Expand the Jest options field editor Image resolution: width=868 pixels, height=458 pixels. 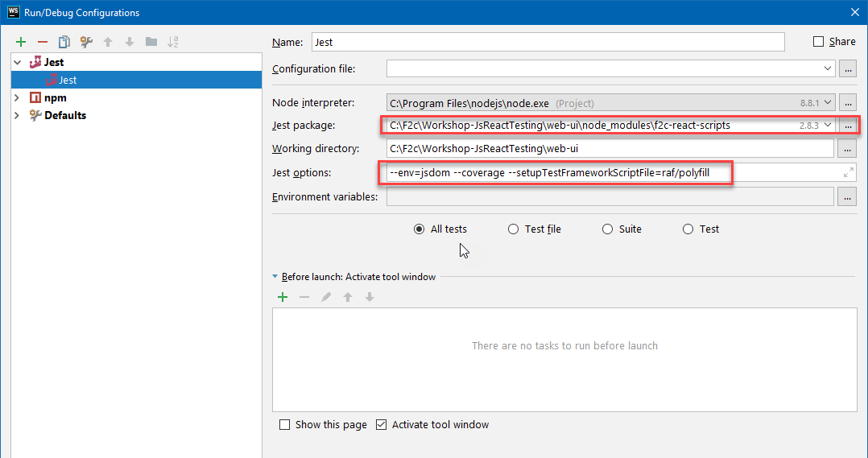[848, 173]
